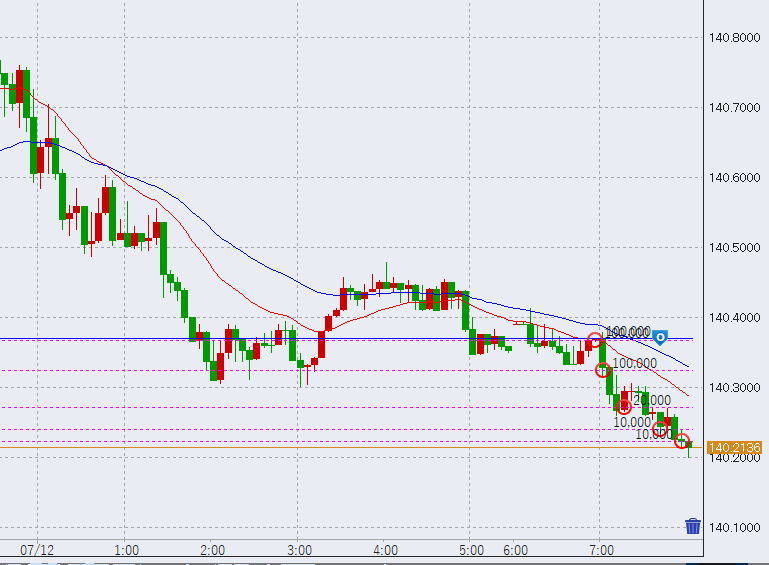Click the 5:00 time axis label
The width and height of the screenshot is (769, 565).
coord(472,550)
